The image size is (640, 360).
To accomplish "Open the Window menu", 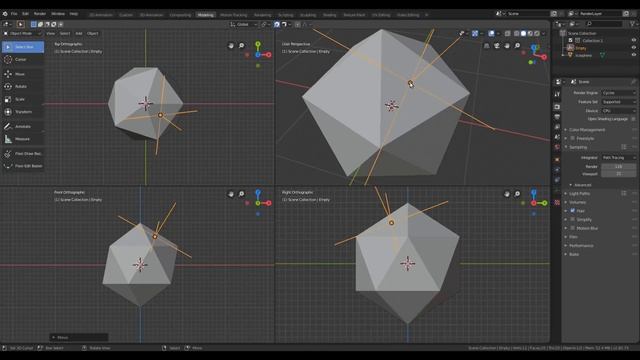I will pos(58,14).
